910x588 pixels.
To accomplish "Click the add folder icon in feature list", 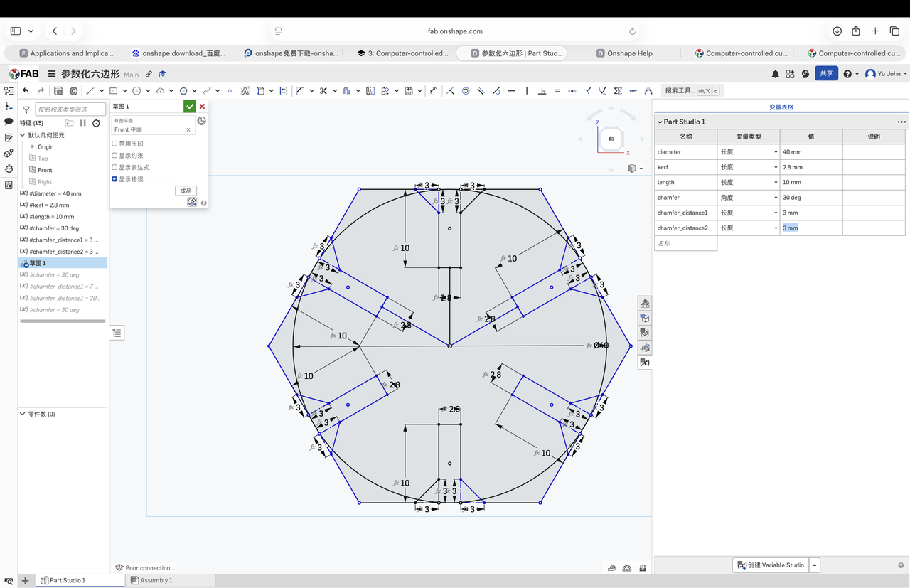I will coord(69,123).
